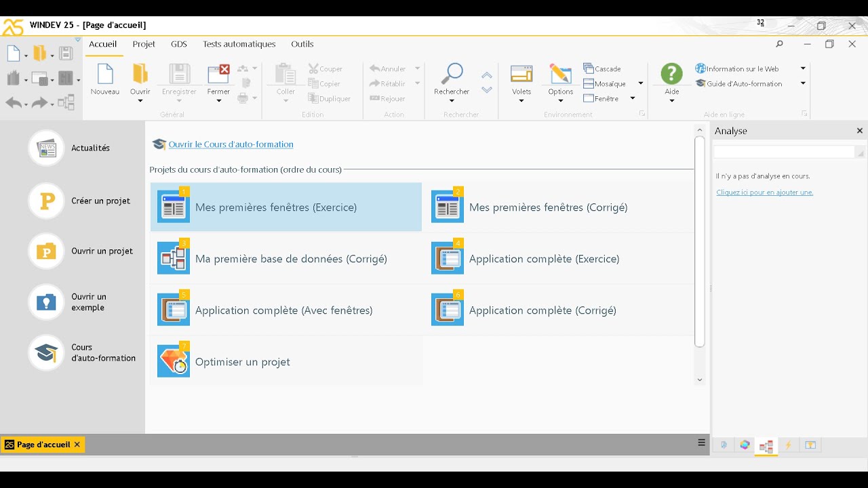Expand the Aide dropdown arrow
The image size is (868, 488).
point(671,101)
